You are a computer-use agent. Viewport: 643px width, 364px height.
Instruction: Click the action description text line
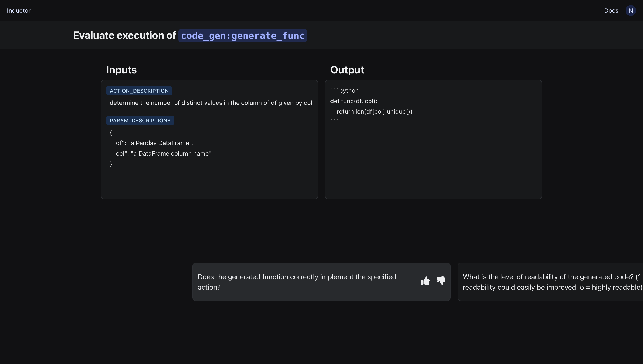211,103
